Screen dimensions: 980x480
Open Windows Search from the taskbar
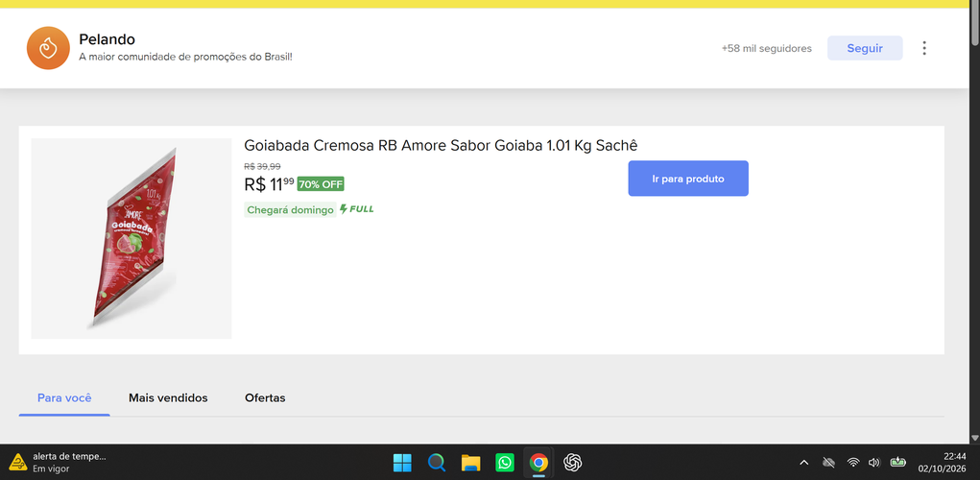point(437,463)
